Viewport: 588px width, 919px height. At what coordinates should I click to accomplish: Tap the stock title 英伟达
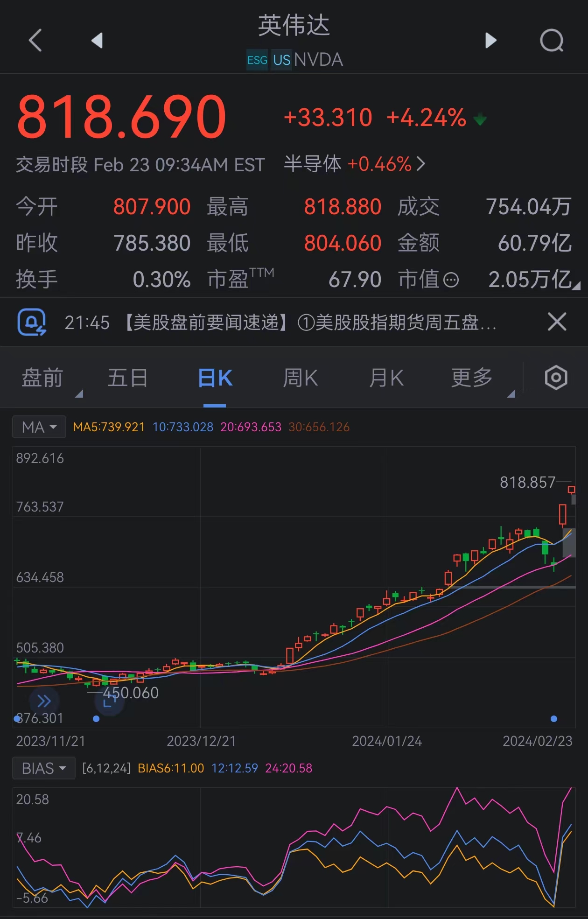(x=294, y=25)
